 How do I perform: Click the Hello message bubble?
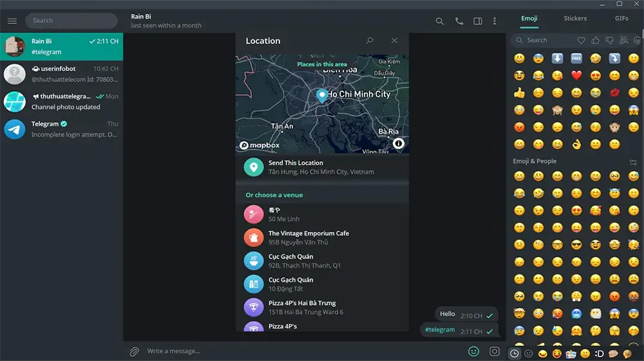click(466, 315)
